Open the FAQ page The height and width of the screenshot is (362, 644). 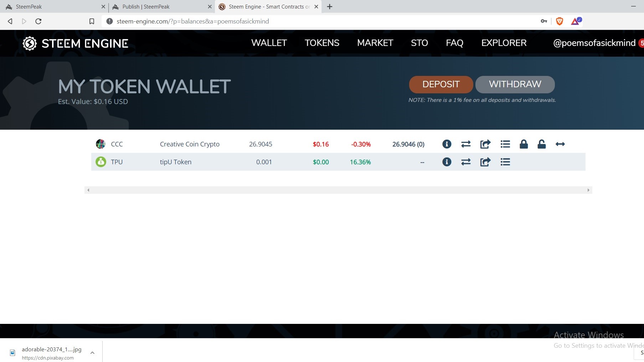coord(454,43)
